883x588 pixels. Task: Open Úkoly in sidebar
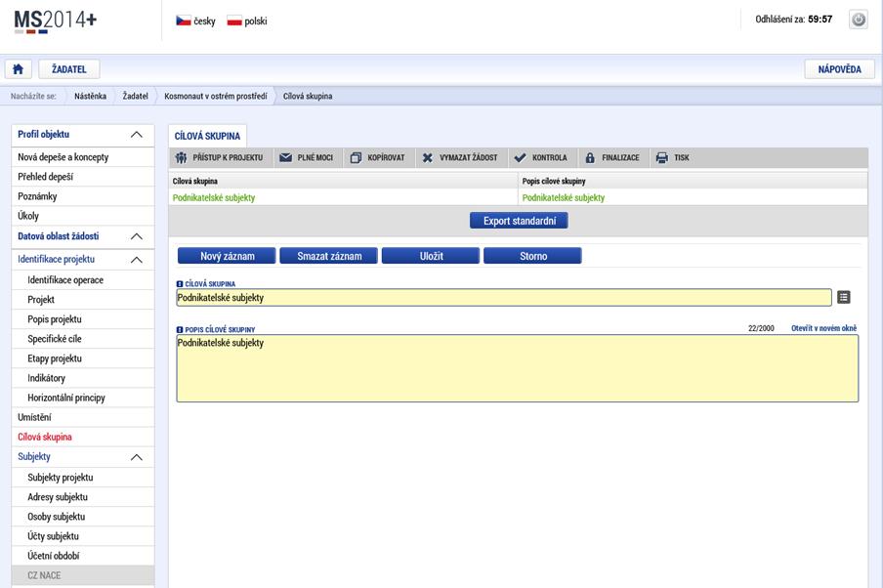83,216
